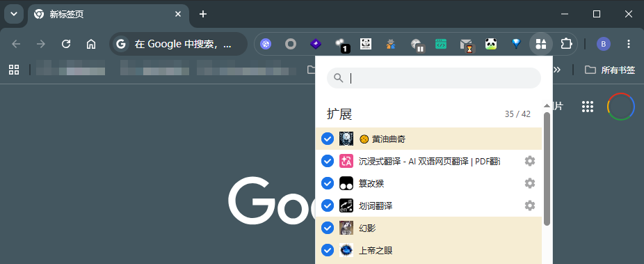Open the mail envelope extension with hourglass
The image size is (644, 264).
tap(466, 45)
